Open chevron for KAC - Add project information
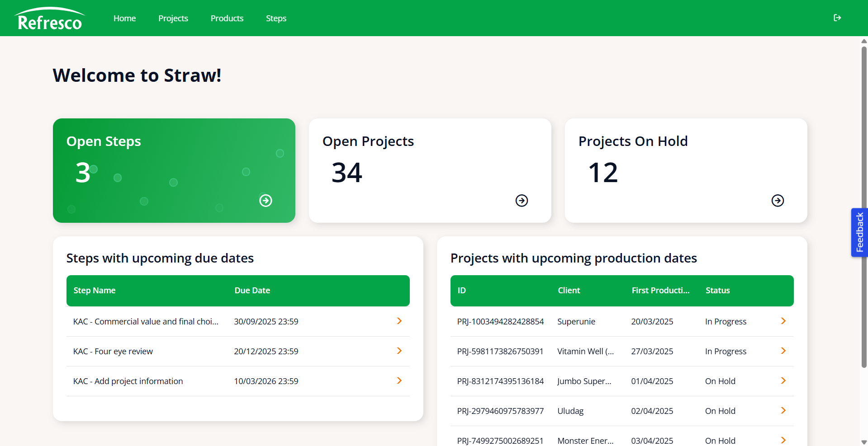This screenshot has width=868, height=446. [x=399, y=380]
